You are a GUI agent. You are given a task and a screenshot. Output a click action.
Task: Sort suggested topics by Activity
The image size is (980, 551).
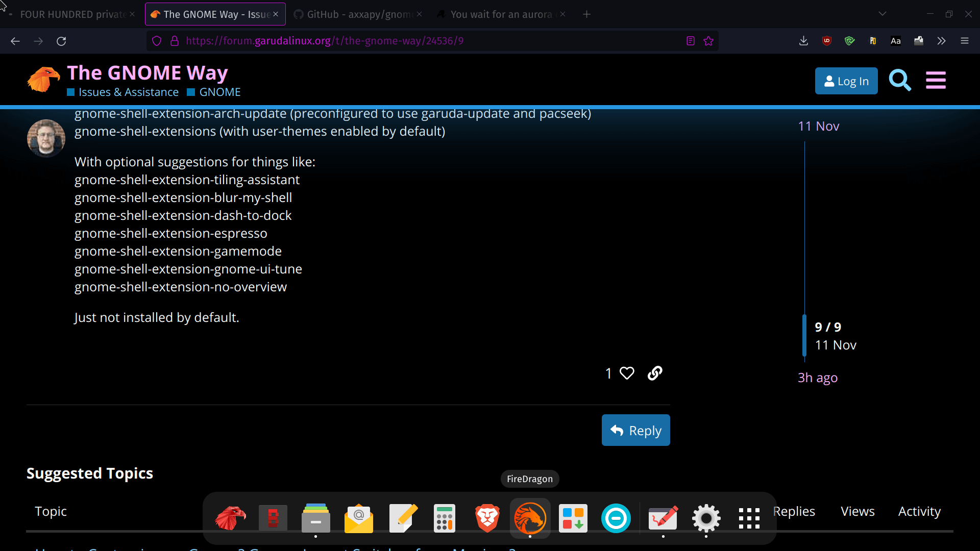[919, 512]
